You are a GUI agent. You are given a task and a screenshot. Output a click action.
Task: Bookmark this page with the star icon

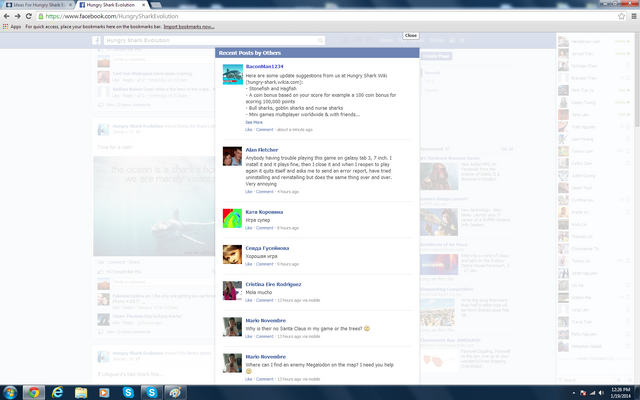click(x=621, y=16)
